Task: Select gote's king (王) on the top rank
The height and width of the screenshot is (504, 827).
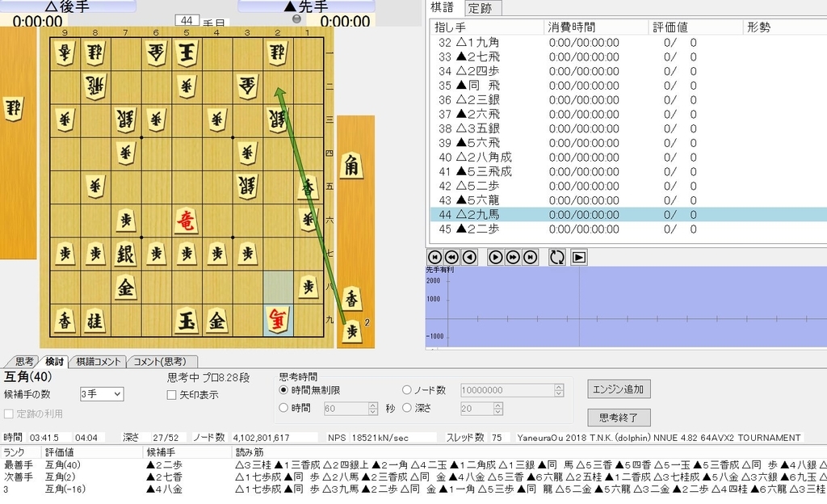Action: click(x=187, y=52)
